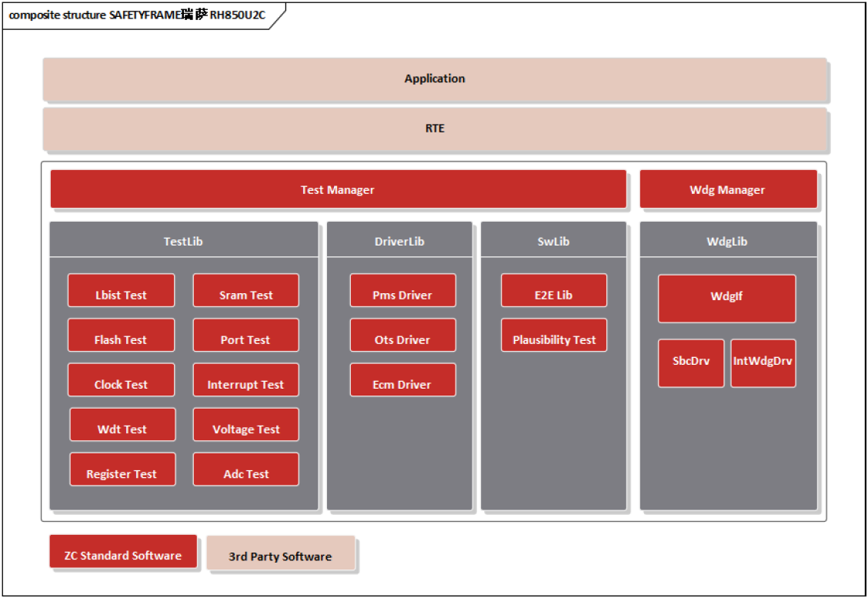Click the RTE layer block
The image size is (868, 598).
(x=435, y=129)
